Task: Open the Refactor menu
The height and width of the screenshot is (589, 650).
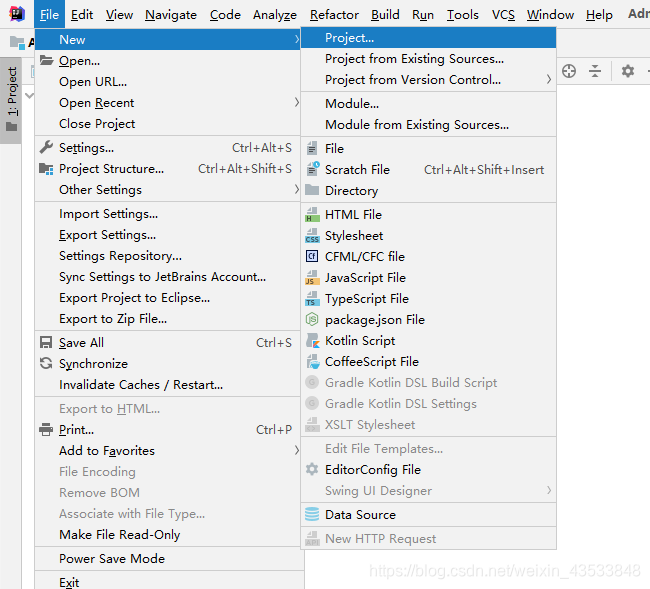Action: click(334, 15)
